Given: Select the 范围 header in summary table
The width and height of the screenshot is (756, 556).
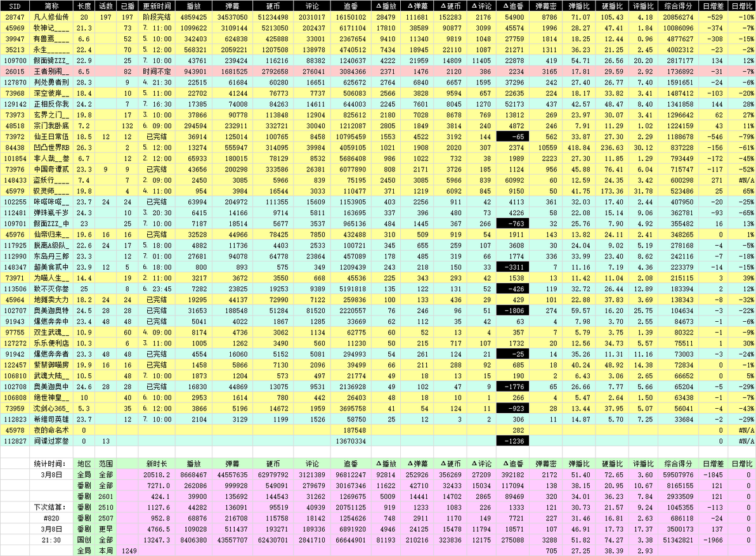Looking at the screenshot, I should coord(105,464).
